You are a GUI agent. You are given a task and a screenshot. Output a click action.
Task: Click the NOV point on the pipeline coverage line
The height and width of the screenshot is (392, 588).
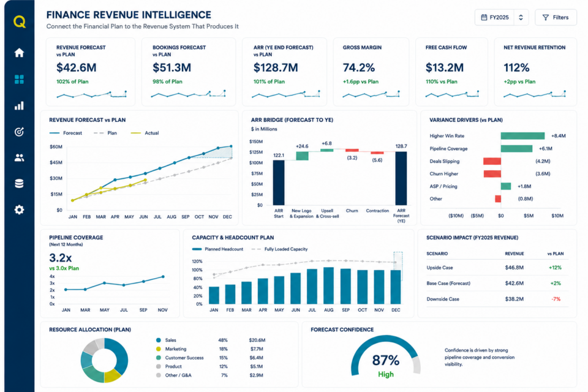(x=163, y=277)
